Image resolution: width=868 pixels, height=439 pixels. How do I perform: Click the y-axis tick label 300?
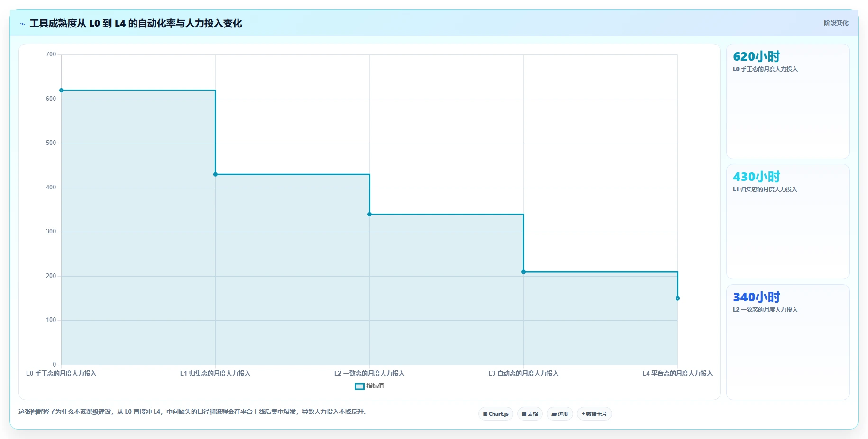click(x=51, y=232)
